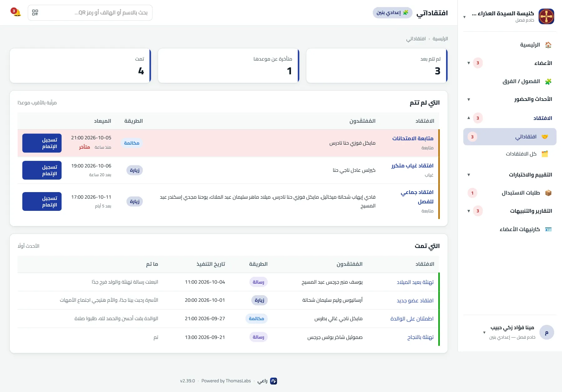This screenshot has height=392, width=562.
Task: Click the package icon beside طلبات الاستبدال
Action: pos(548,193)
